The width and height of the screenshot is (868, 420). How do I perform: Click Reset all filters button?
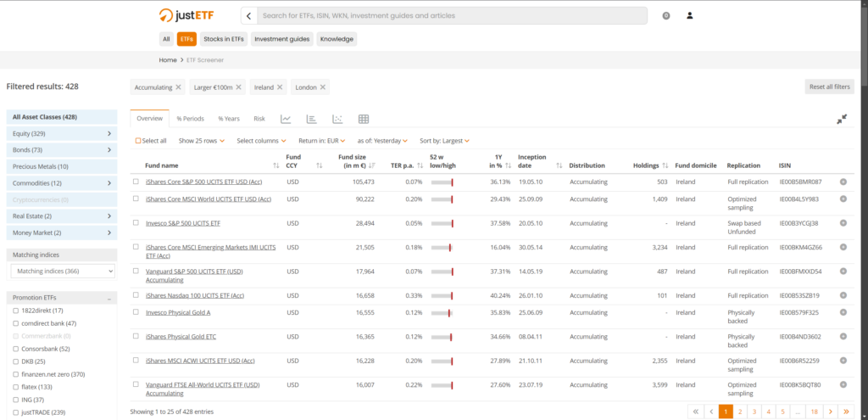point(829,87)
